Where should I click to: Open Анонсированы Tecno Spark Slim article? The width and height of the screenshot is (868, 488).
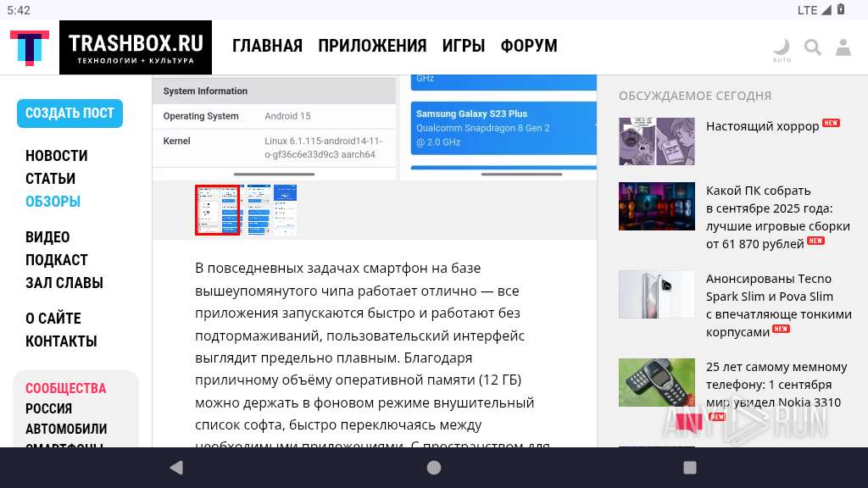coord(779,305)
